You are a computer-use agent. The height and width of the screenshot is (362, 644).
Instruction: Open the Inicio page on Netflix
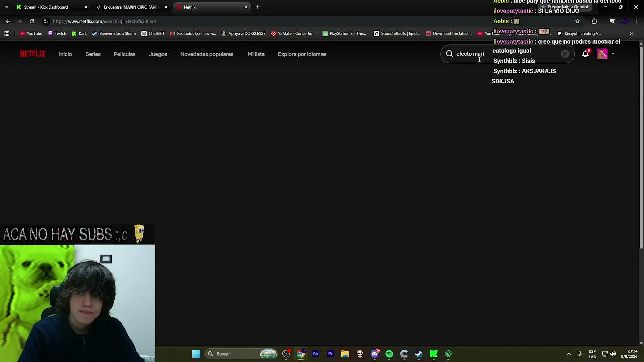point(65,54)
